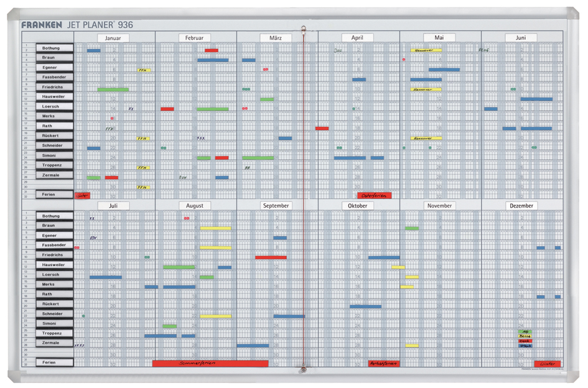This screenshot has height=388, width=588.
Task: Open the April month header
Action: click(x=357, y=38)
